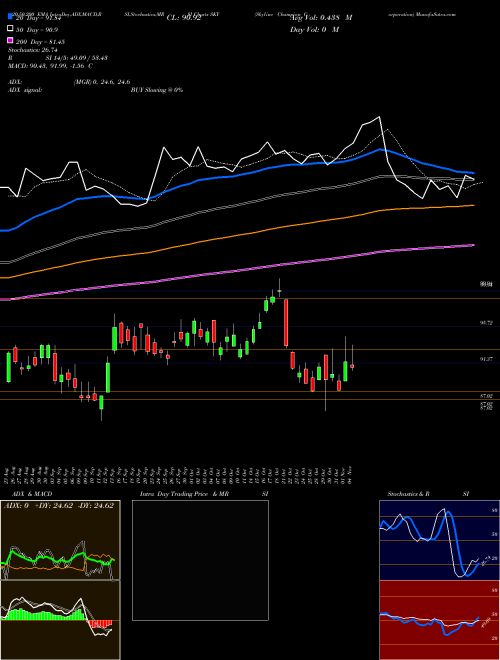Click the 'CL: 90.92' closing price label
Viewport: 500px width, 660px height.
184,18
